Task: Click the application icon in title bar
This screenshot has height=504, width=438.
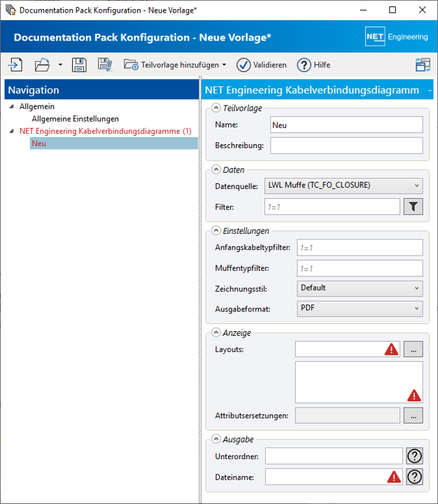Action: coord(10,10)
